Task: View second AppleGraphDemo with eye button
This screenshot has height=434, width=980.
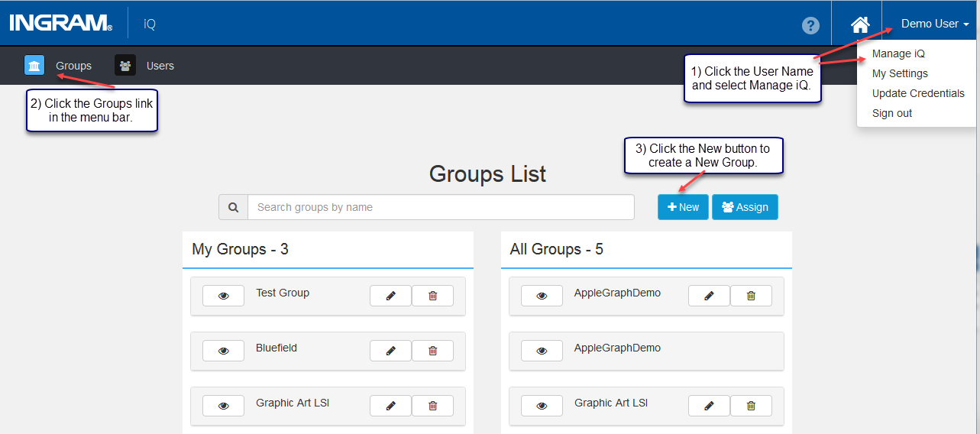Action: (542, 351)
